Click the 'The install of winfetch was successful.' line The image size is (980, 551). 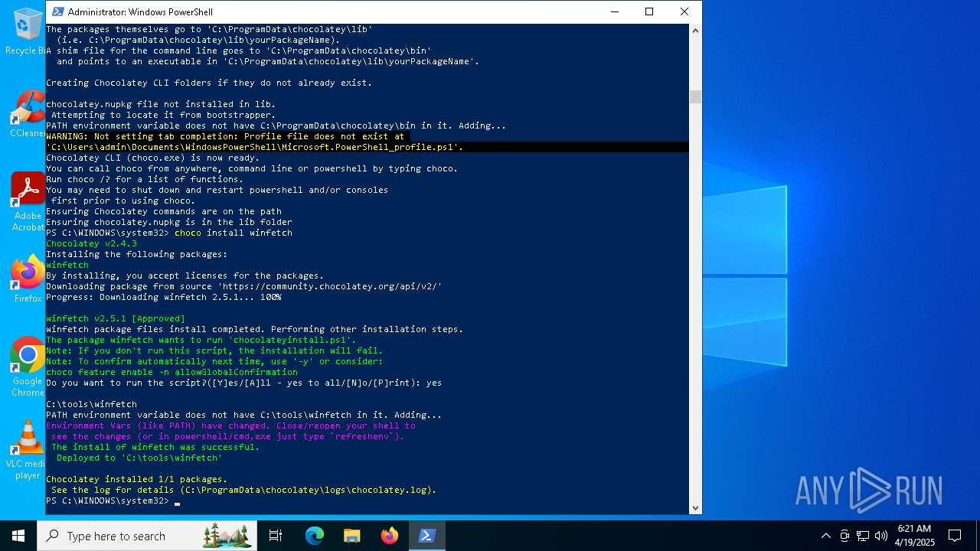(x=155, y=447)
